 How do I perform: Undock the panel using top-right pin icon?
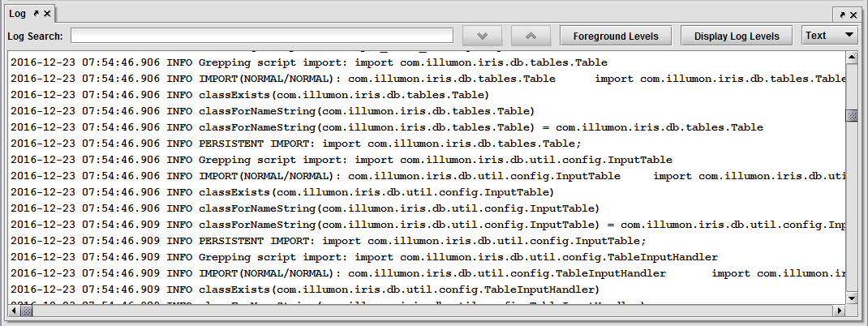(842, 15)
